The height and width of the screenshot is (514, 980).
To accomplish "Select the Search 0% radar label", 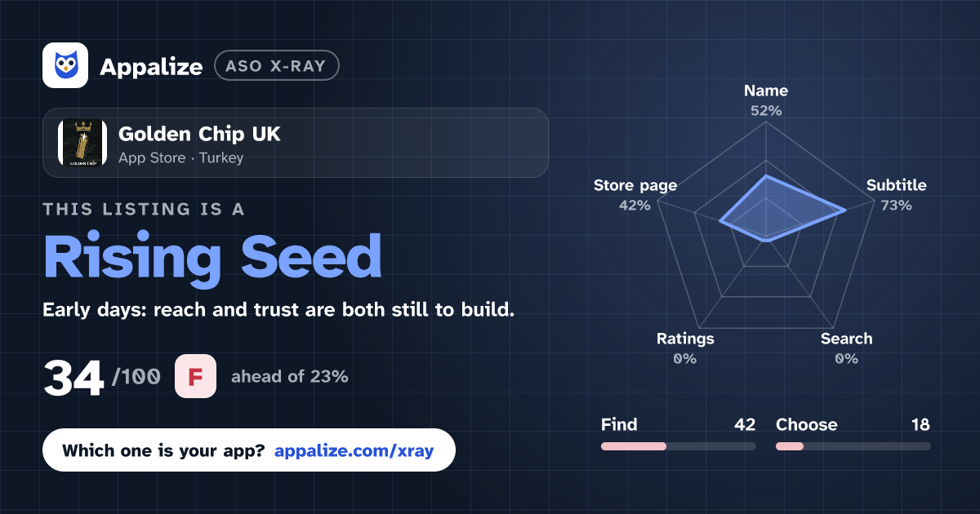I will 846,348.
